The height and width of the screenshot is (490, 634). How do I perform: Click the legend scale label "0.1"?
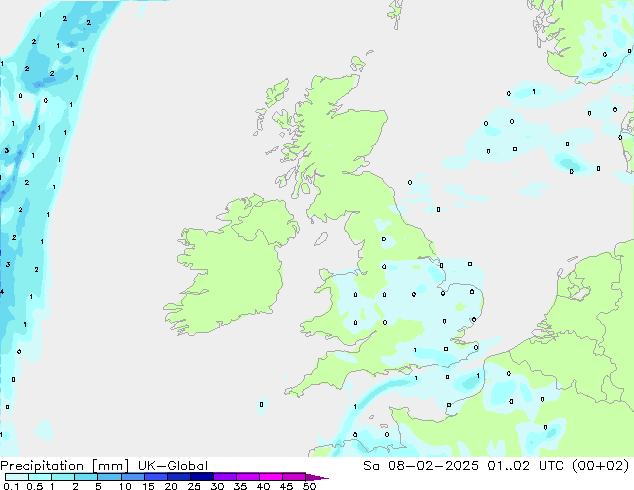11,486
